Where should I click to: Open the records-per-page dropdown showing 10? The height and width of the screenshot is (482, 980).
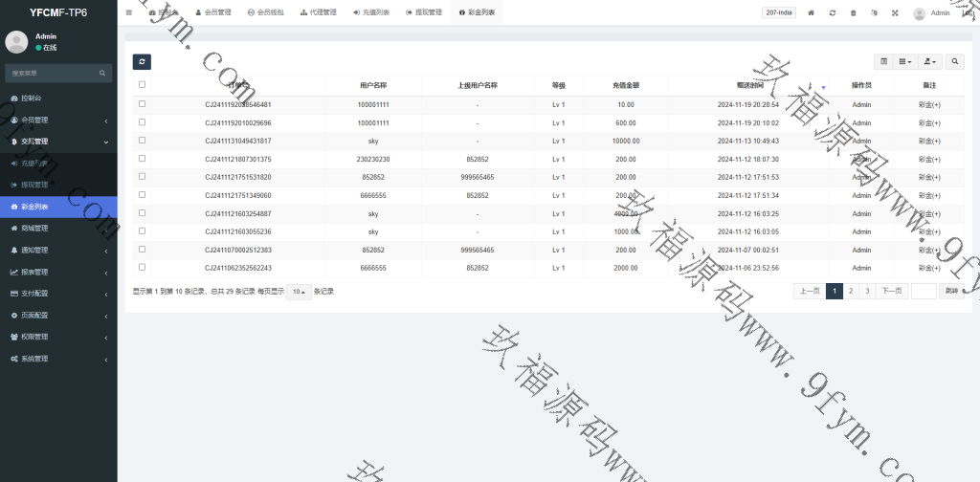click(x=299, y=292)
